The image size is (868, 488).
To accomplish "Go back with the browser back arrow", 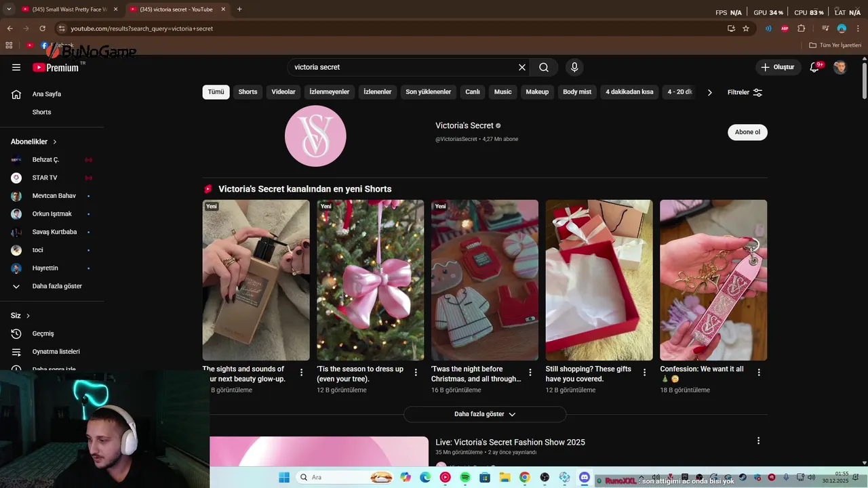I will click(9, 28).
